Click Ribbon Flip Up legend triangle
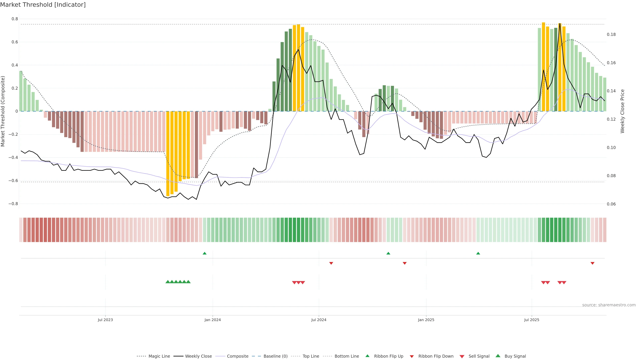Viewport: 644px width, 362px height. 367,356
